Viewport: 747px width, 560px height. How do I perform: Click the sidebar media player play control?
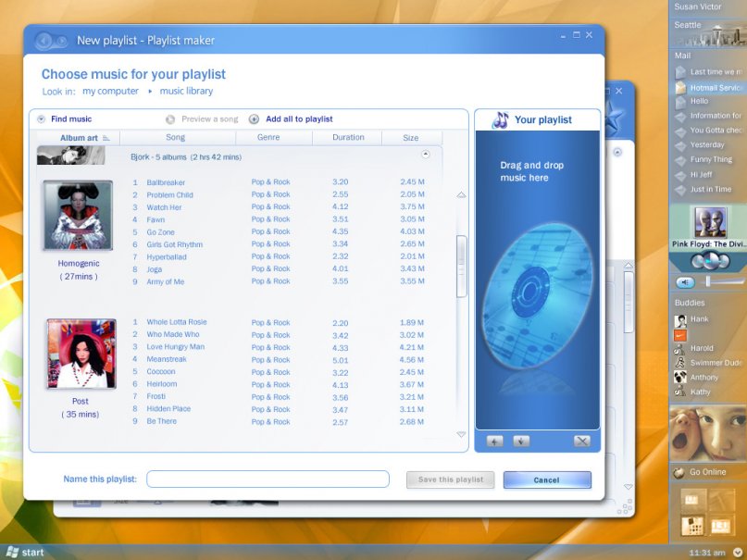pyautogui.click(x=710, y=261)
